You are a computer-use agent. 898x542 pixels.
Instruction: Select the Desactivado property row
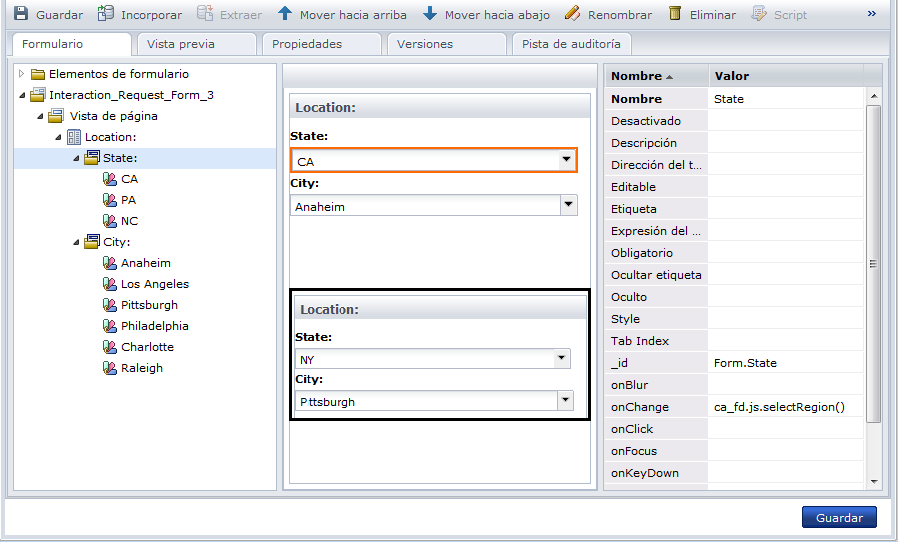pyautogui.click(x=734, y=121)
